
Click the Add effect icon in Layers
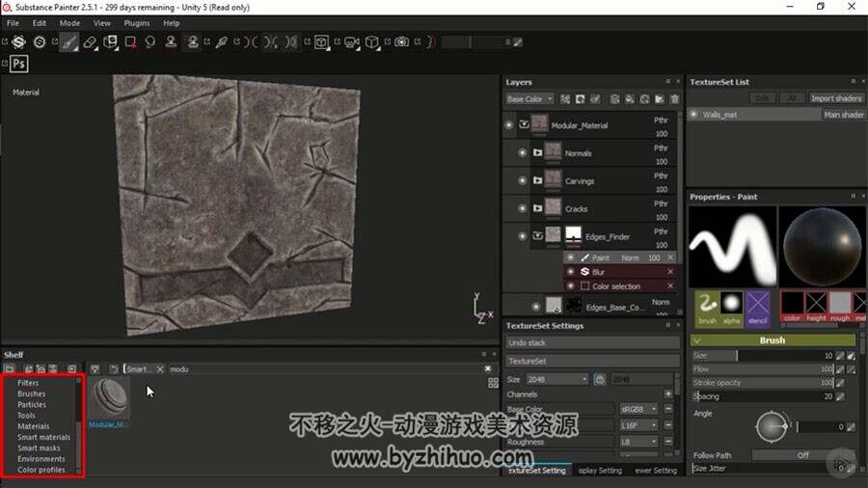pos(565,99)
